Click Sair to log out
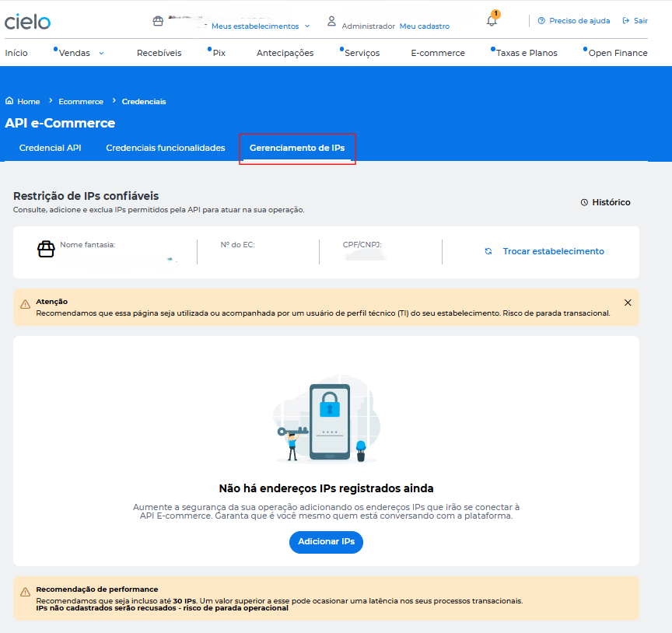 point(640,20)
